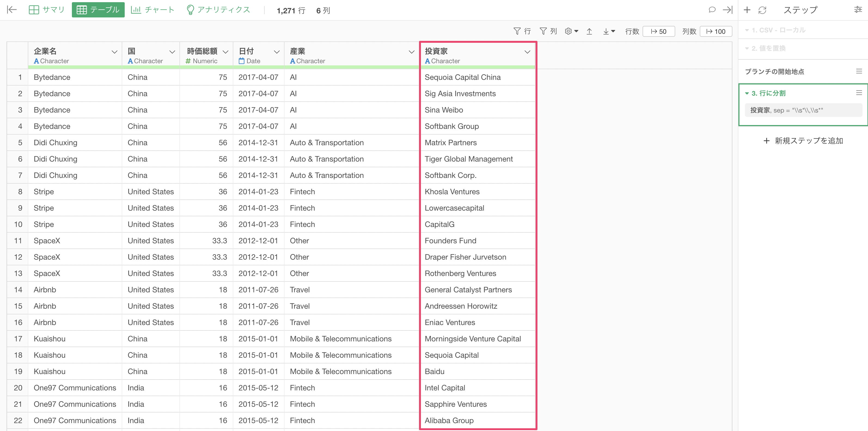The height and width of the screenshot is (431, 868).
Task: Select cell Sina Weibo
Action: (x=478, y=110)
